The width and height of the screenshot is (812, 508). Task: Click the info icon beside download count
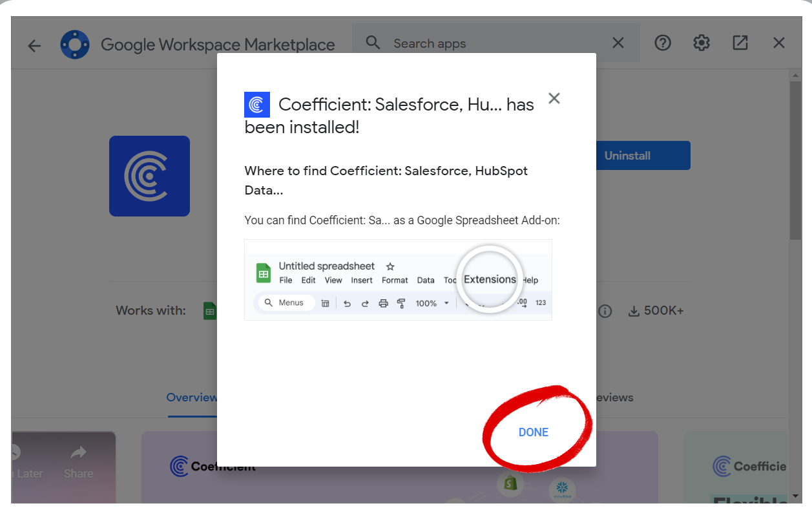click(x=605, y=312)
